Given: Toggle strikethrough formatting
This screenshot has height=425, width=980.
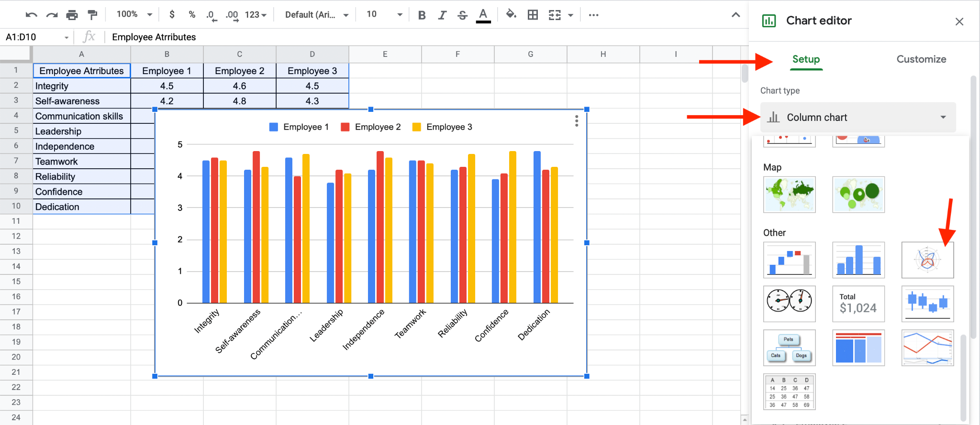Looking at the screenshot, I should coord(462,15).
